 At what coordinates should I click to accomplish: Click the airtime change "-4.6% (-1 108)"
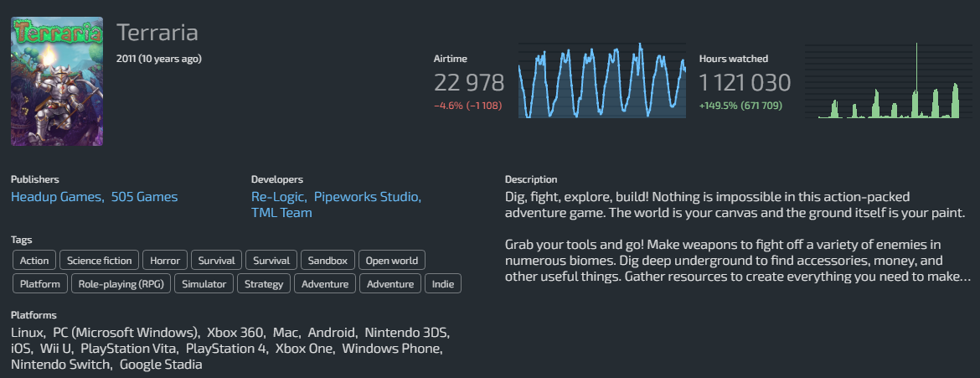pos(467,106)
